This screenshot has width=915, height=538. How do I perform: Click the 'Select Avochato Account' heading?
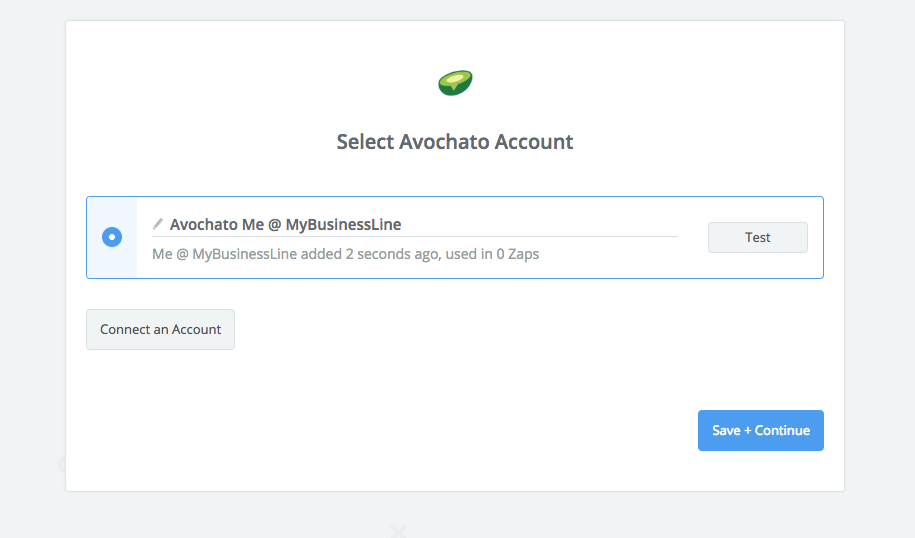pos(455,142)
